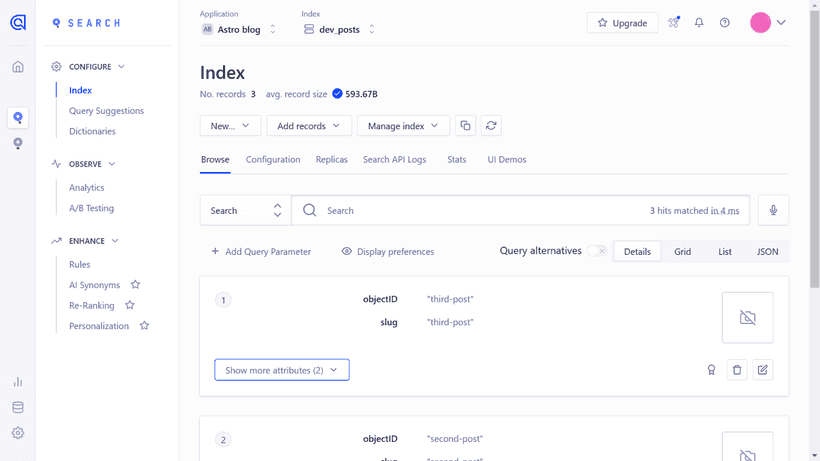Image resolution: width=820 pixels, height=461 pixels.
Task: Click the magnifier icon in search field
Action: click(310, 210)
